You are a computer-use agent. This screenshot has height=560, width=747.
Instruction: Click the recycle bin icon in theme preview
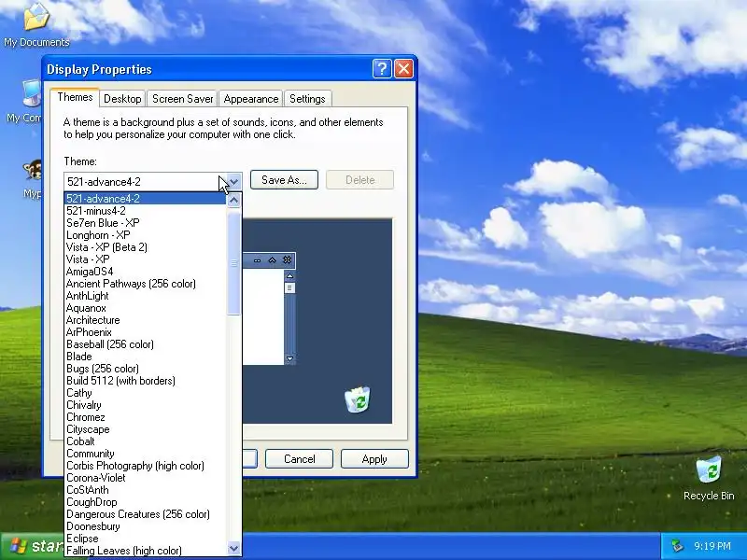click(358, 399)
